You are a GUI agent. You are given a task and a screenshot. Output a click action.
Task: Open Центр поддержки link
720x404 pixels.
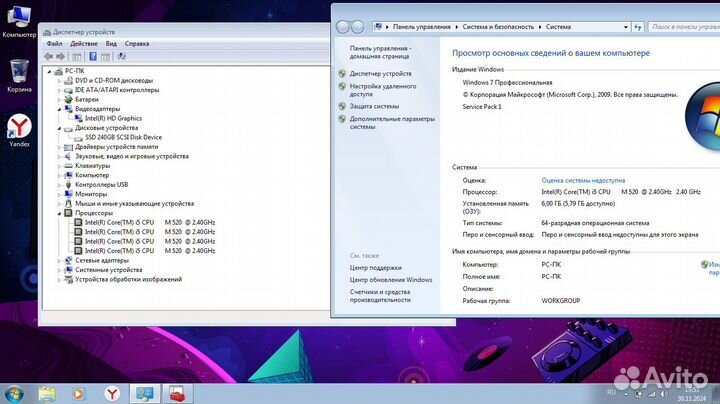tap(376, 268)
